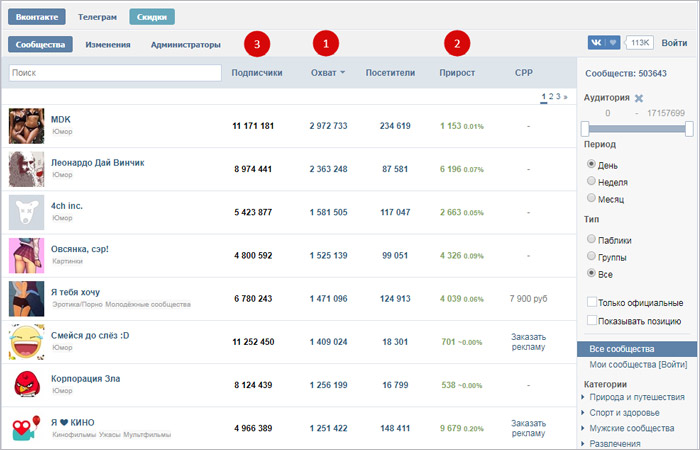Sort by the Подписчики column header
This screenshot has height=450, width=700.
pyautogui.click(x=257, y=73)
